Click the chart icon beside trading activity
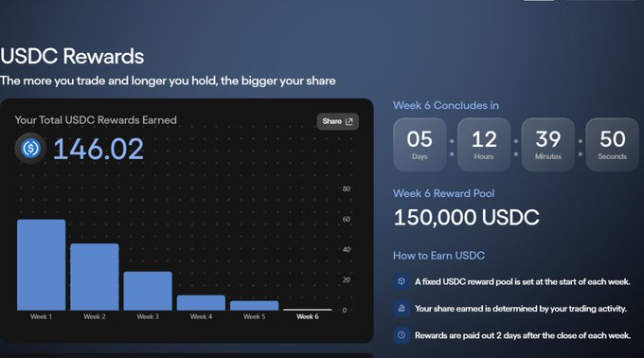 point(402,309)
